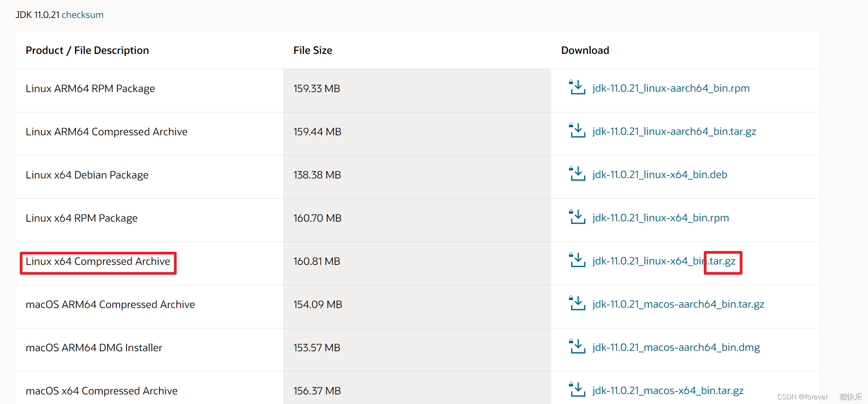Select 'Linux x64 Compressed Archive' description text
The height and width of the screenshot is (404, 868).
(98, 261)
